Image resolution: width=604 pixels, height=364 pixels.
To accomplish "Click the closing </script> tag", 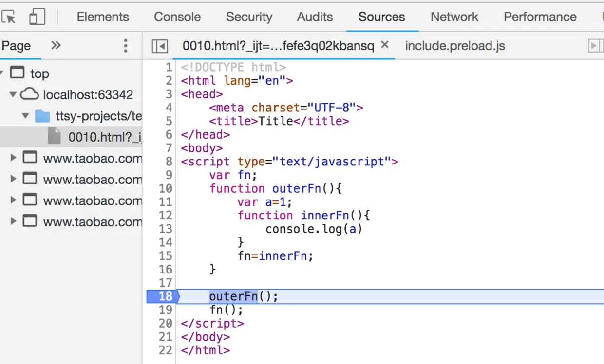I will pos(212,323).
